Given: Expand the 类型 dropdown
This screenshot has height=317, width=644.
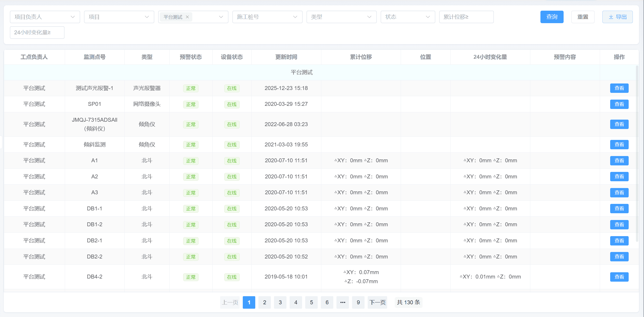Looking at the screenshot, I should (342, 17).
